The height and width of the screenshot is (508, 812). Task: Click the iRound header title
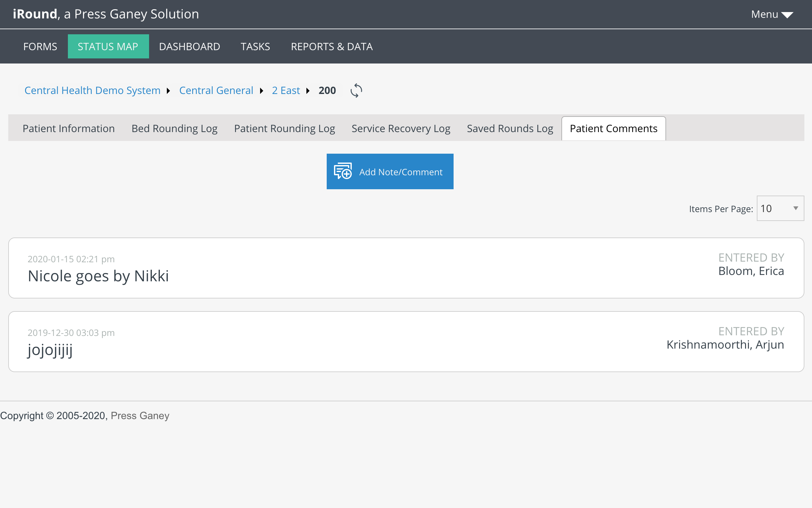tap(106, 14)
